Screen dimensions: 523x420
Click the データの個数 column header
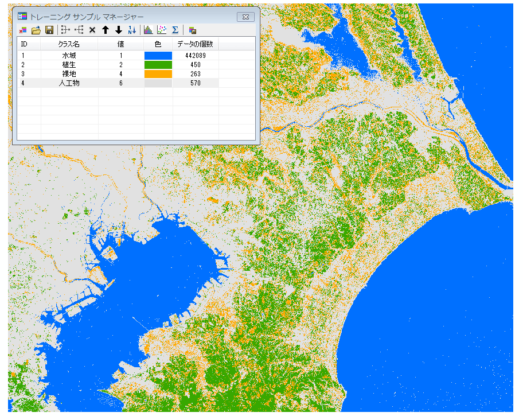pyautogui.click(x=195, y=44)
